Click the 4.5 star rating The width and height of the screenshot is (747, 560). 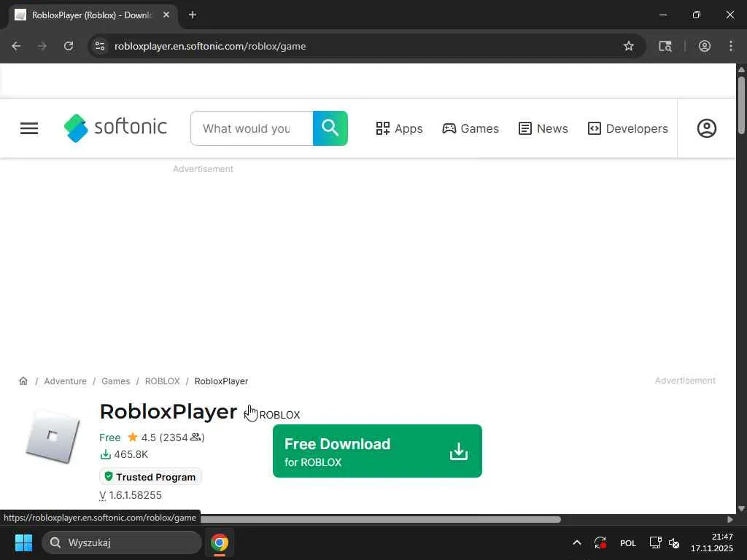click(166, 437)
